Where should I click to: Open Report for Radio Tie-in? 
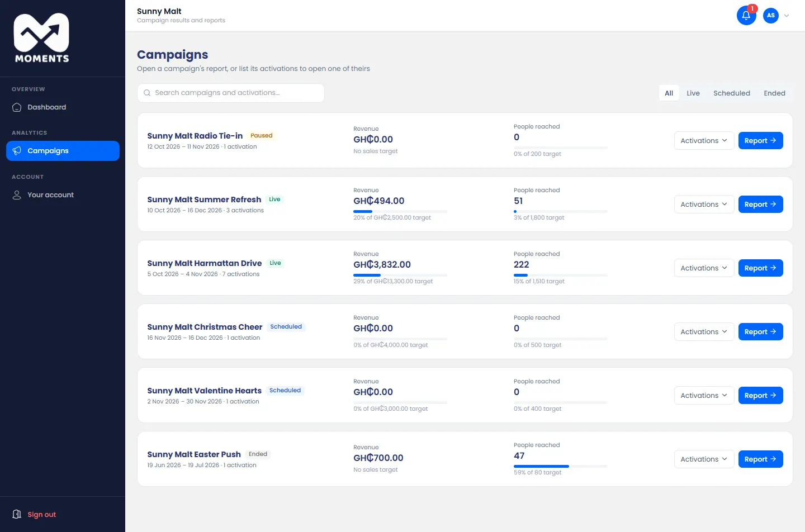(760, 141)
